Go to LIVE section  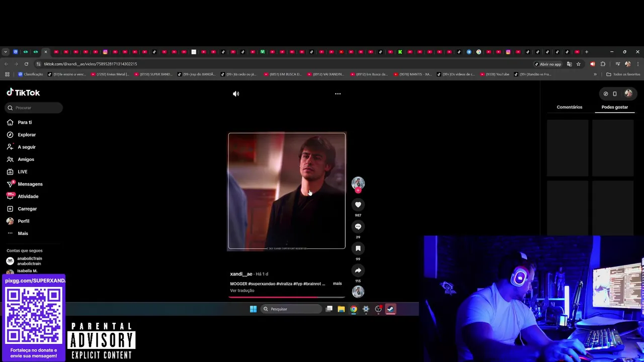[x=22, y=171]
